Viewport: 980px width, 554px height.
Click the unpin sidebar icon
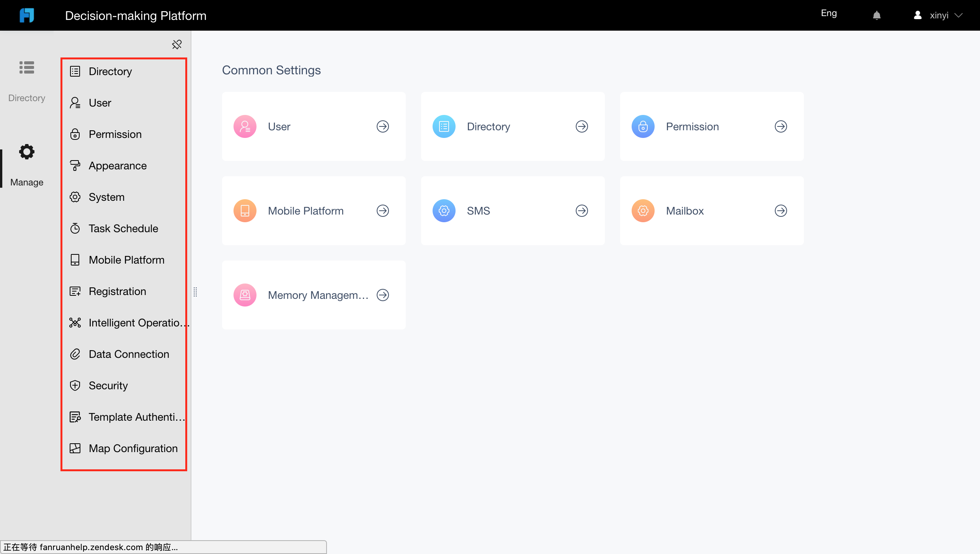[177, 44]
